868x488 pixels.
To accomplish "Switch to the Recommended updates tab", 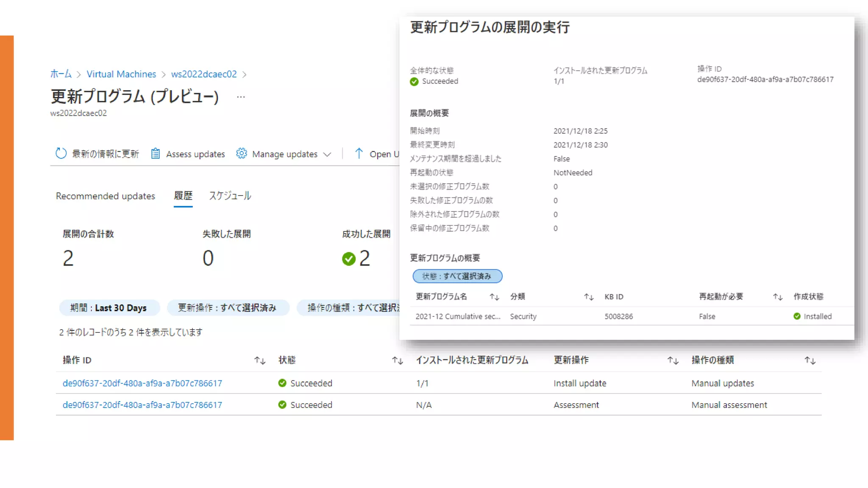I will point(106,196).
